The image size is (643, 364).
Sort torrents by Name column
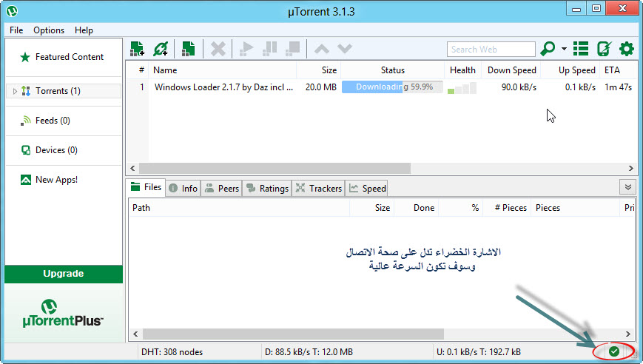point(223,70)
